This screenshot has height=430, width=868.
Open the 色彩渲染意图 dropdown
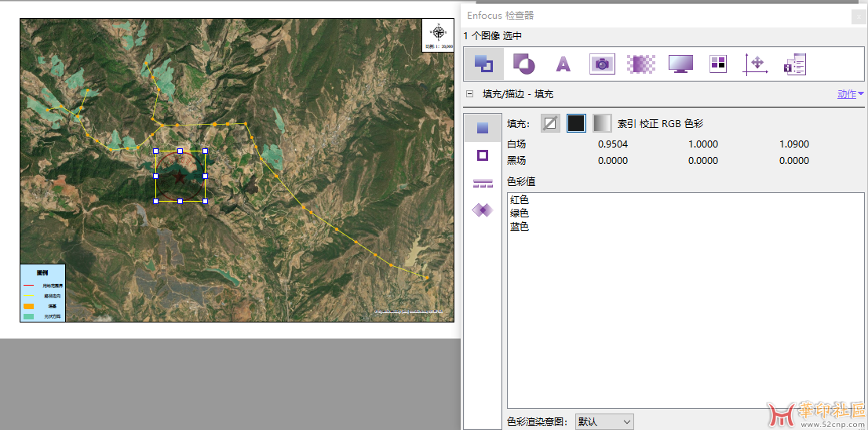click(x=604, y=421)
